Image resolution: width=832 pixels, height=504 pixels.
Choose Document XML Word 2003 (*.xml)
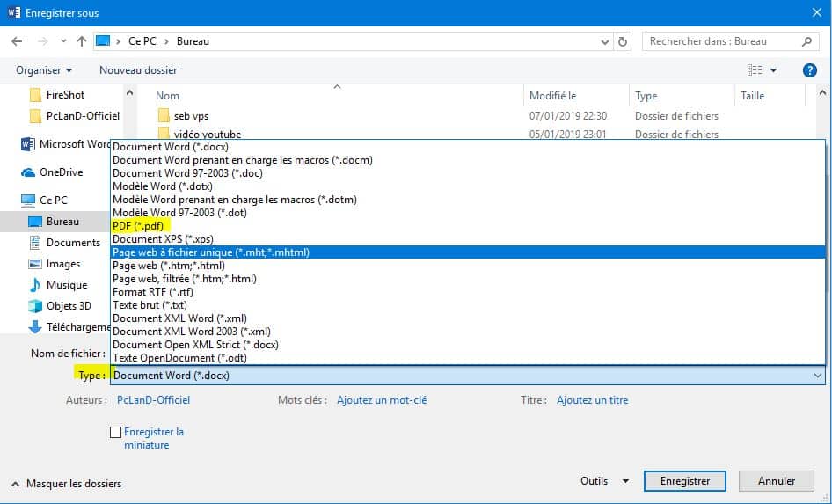[x=468, y=332]
